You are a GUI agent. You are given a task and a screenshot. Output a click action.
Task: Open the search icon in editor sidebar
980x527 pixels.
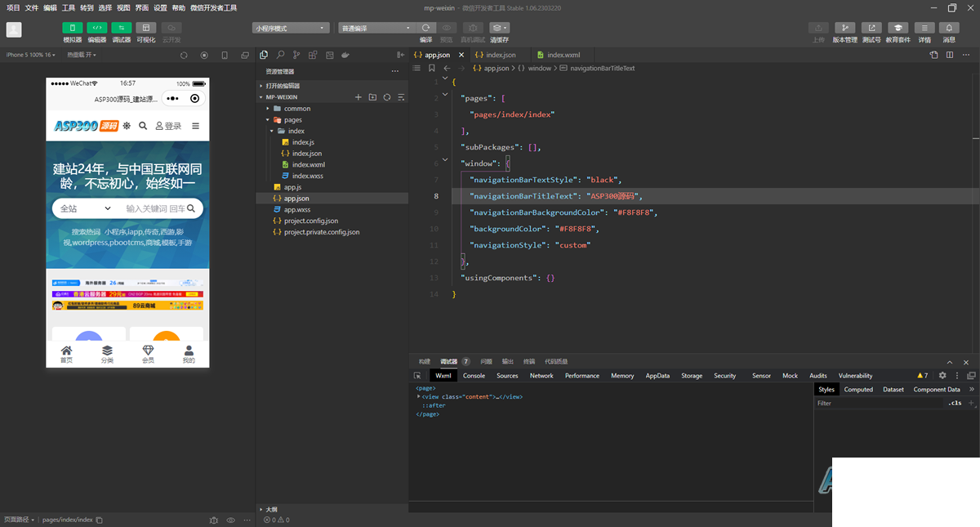[x=280, y=55]
